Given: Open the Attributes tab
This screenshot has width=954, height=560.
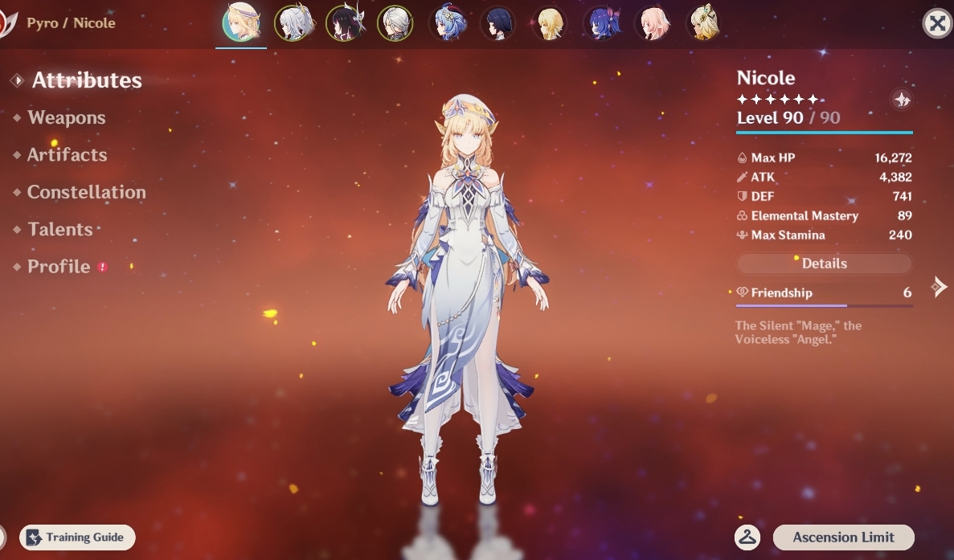Looking at the screenshot, I should [86, 80].
